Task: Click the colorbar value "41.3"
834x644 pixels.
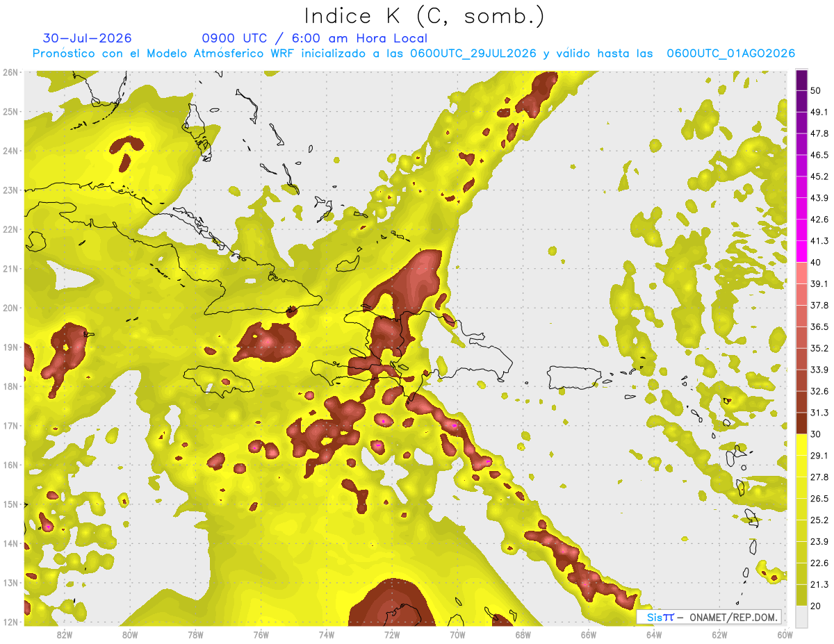Action: pyautogui.click(x=819, y=241)
